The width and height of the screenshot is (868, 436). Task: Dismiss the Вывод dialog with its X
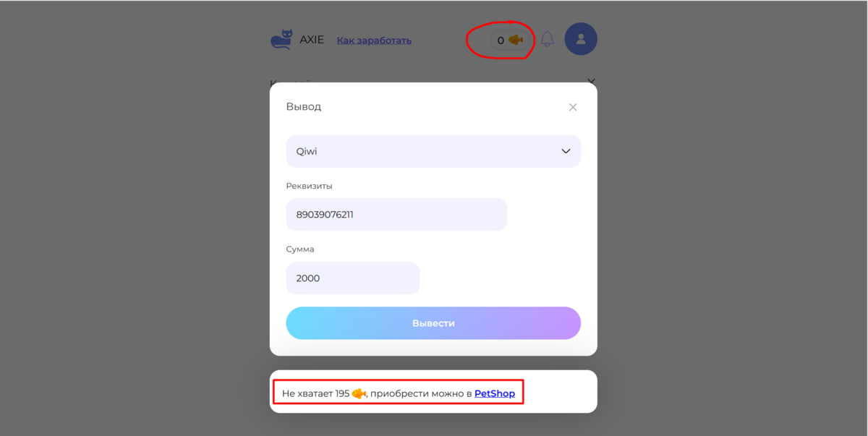point(572,106)
